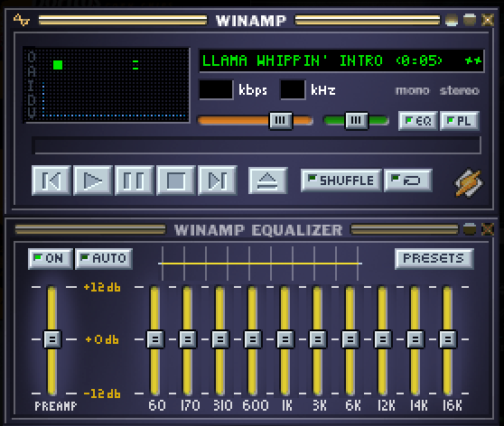This screenshot has width=504, height=426.
Task: Click the 60 Hz band slider handle
Action: [155, 339]
